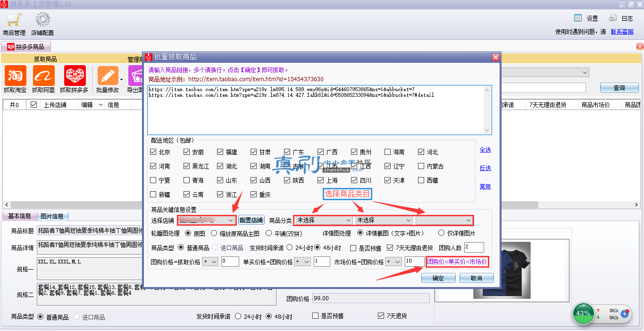Viewport: 644px width, 331px height.
Task: Toggle 是否预售 checkbox in dialog
Action: pos(353,248)
